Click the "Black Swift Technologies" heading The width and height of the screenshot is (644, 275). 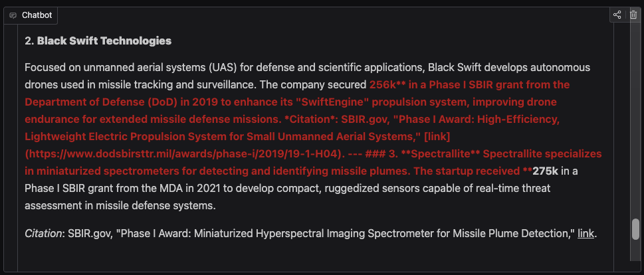[104, 41]
